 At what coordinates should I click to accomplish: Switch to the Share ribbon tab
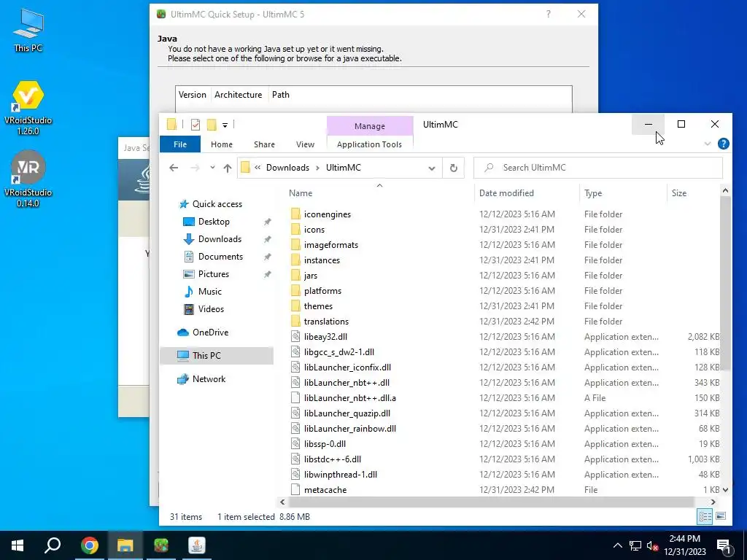264,144
